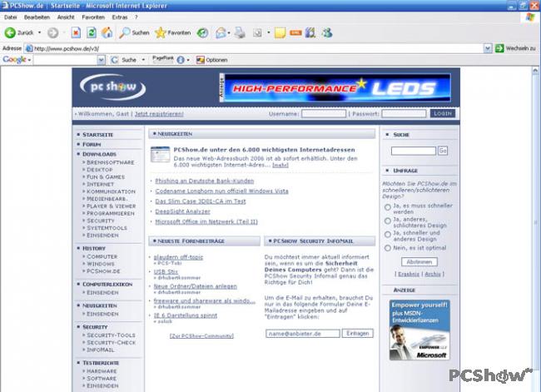Image resolution: width=541 pixels, height=392 pixels.
Task: Select 'Ja, anderes, schlichteres Design' option
Action: coord(388,221)
